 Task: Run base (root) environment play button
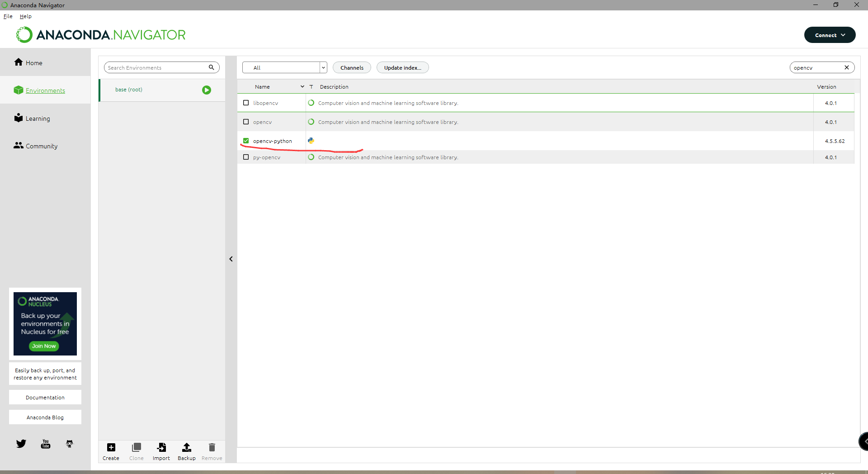point(207,90)
